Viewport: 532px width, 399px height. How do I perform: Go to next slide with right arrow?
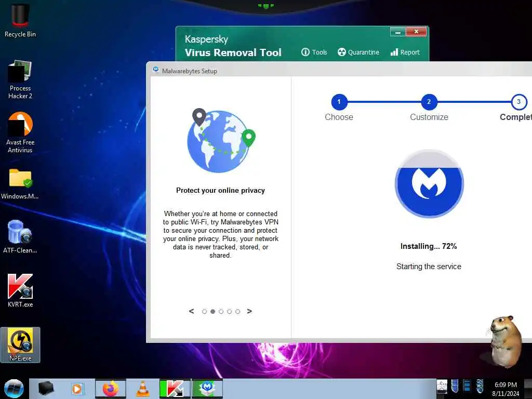(x=249, y=311)
